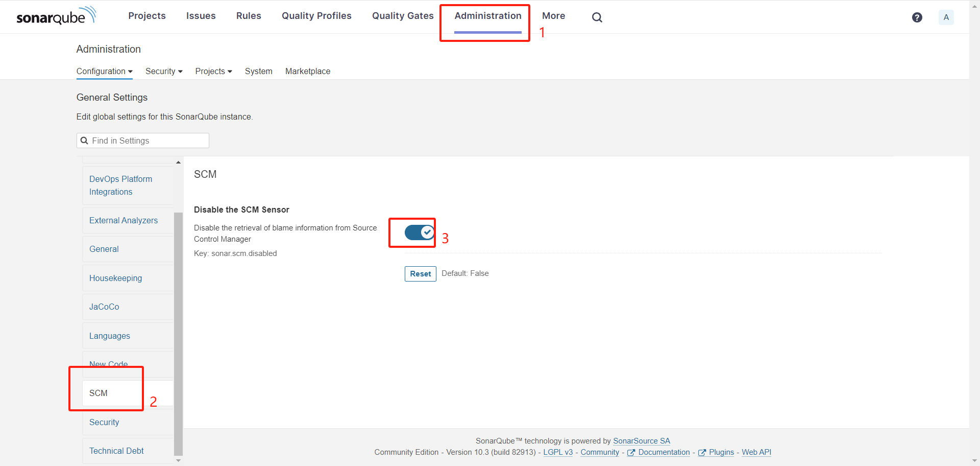Select the Administration tab

488,16
